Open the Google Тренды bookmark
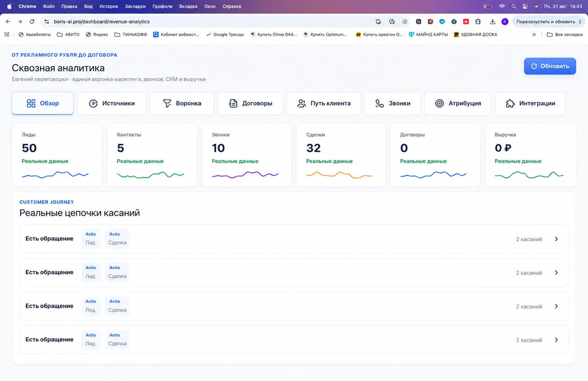 225,34
